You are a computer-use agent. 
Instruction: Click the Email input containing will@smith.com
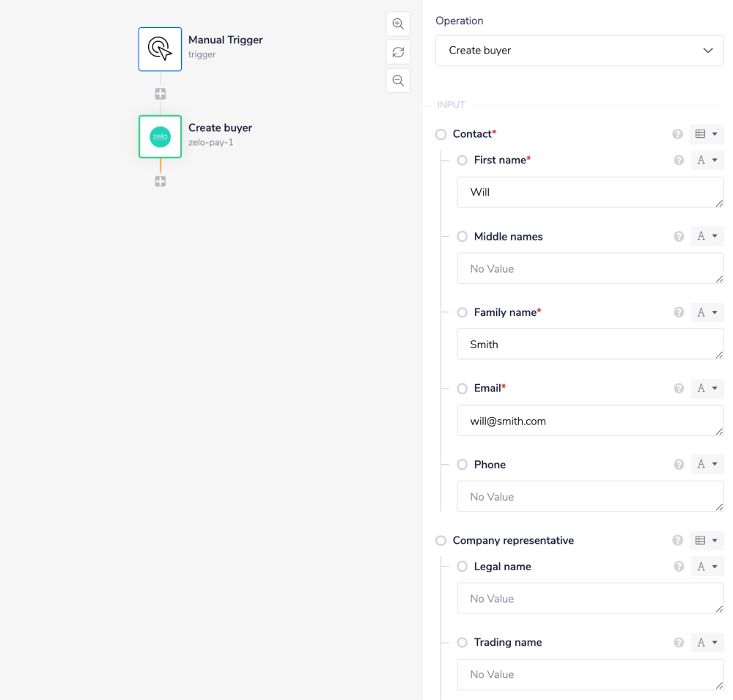click(589, 421)
